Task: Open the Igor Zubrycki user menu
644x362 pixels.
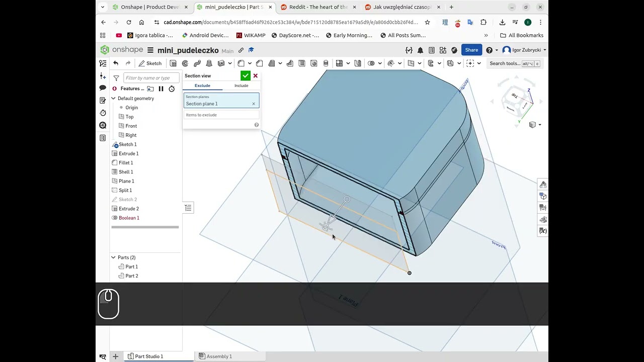Action: pyautogui.click(x=524, y=50)
